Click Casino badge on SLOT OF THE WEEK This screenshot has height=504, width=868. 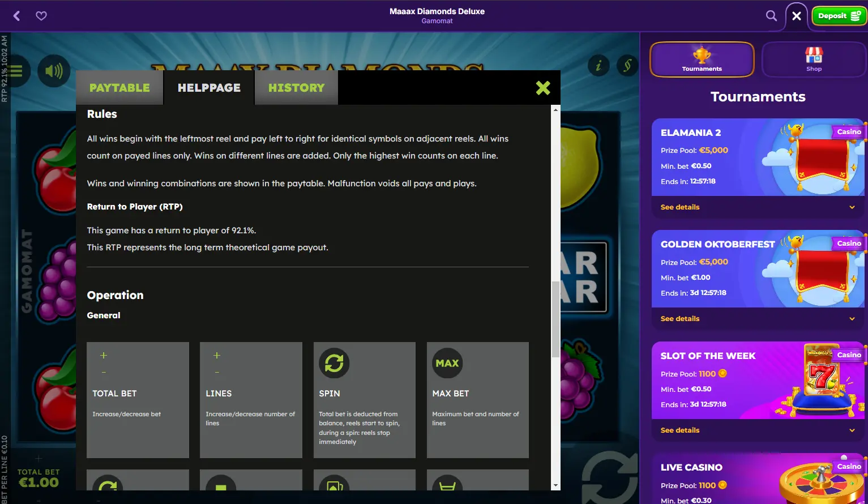tap(849, 355)
